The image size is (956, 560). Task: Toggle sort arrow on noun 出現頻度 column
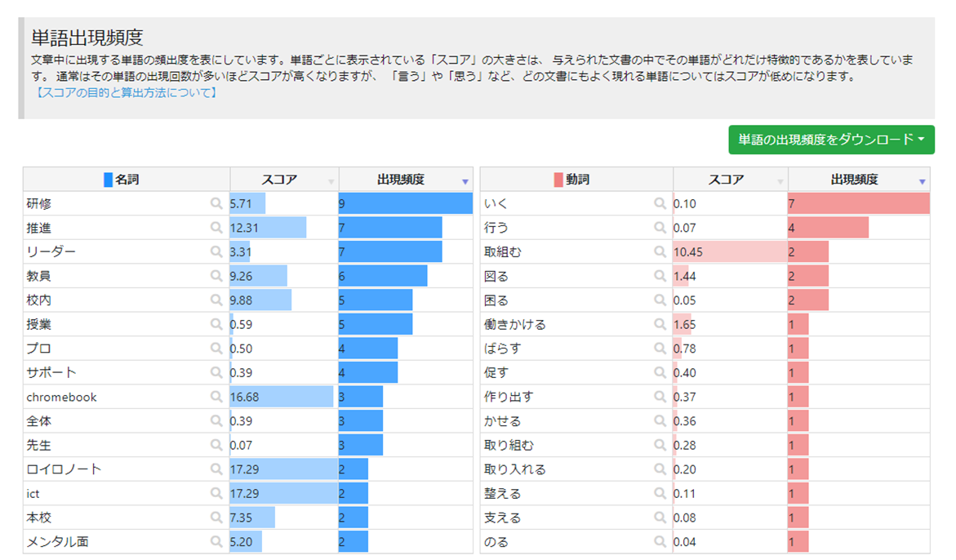point(465,181)
